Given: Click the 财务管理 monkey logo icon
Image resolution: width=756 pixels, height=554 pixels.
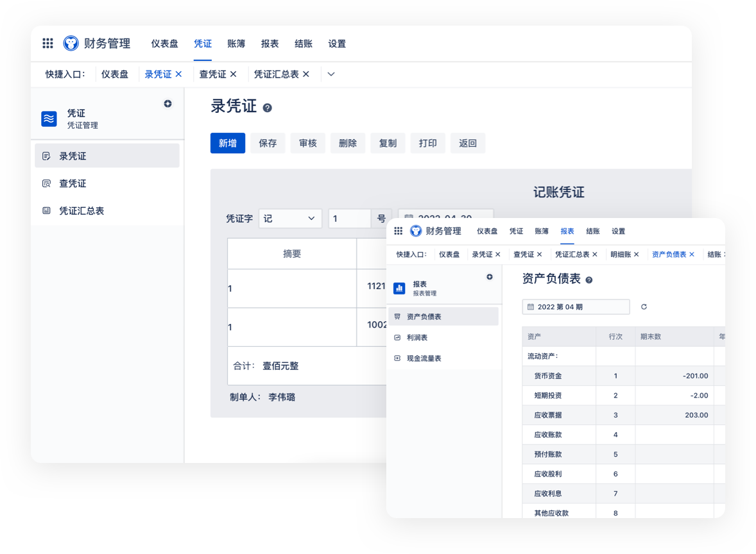Looking at the screenshot, I should click(x=71, y=44).
